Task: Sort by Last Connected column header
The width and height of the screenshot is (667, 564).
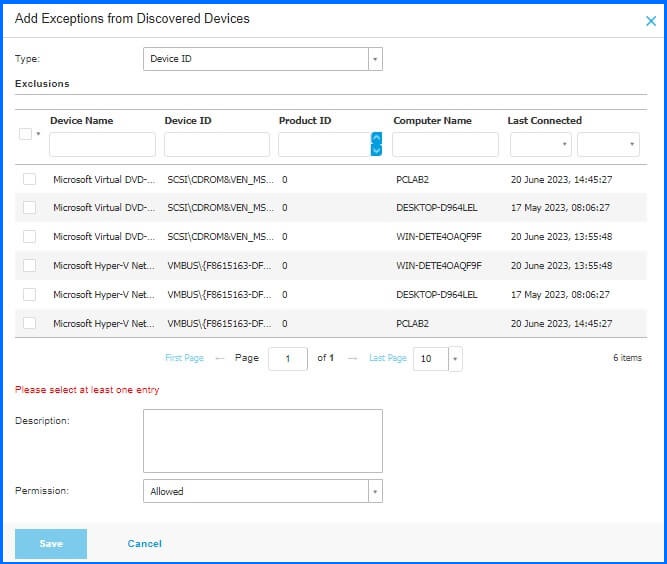Action: 544,121
